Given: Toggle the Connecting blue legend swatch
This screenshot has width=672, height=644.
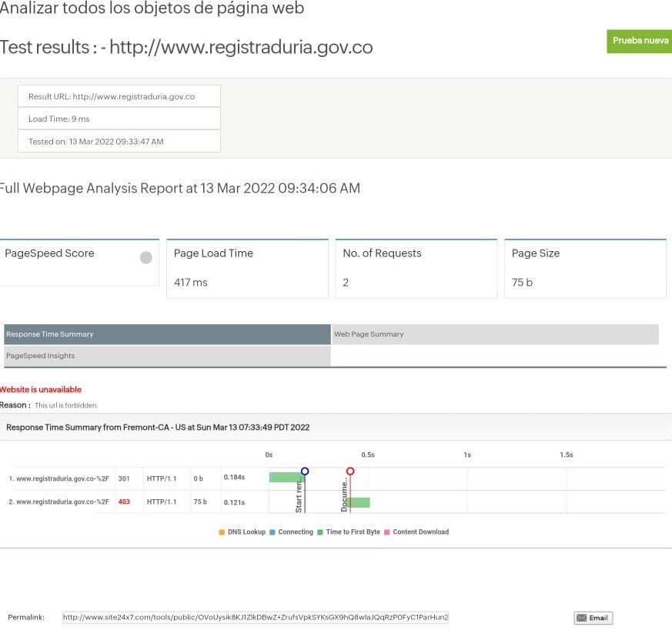Looking at the screenshot, I should tap(272, 532).
